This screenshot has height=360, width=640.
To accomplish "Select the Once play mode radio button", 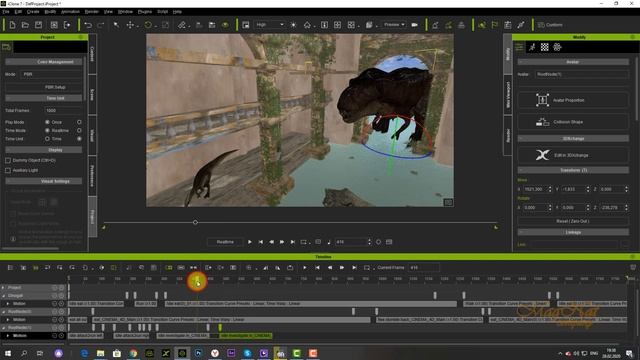I will point(47,122).
